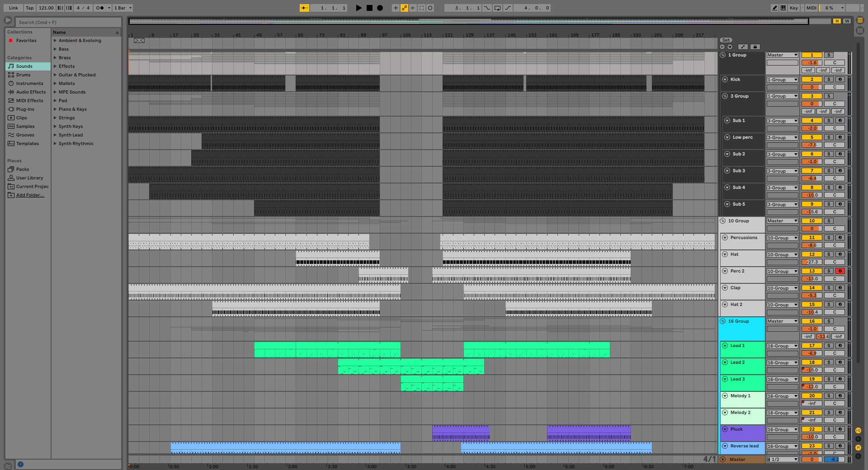Image resolution: width=868 pixels, height=470 pixels.
Task: Select Sounds category in browser
Action: [28, 66]
